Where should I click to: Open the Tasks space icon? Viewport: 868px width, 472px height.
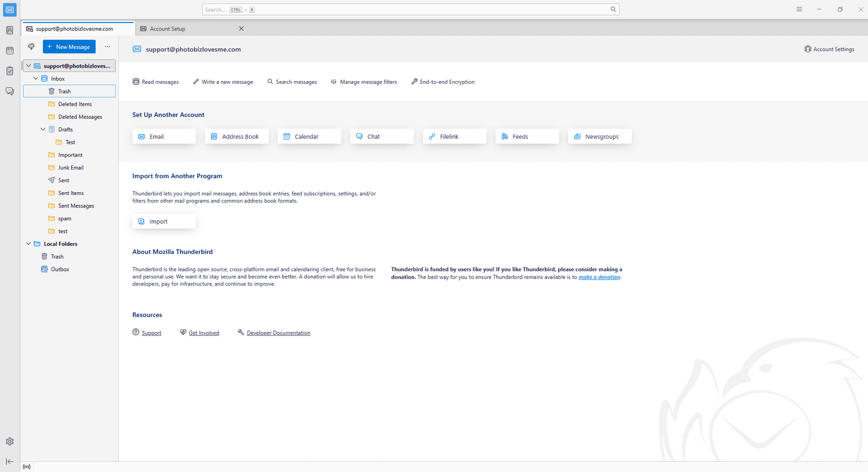(x=10, y=71)
